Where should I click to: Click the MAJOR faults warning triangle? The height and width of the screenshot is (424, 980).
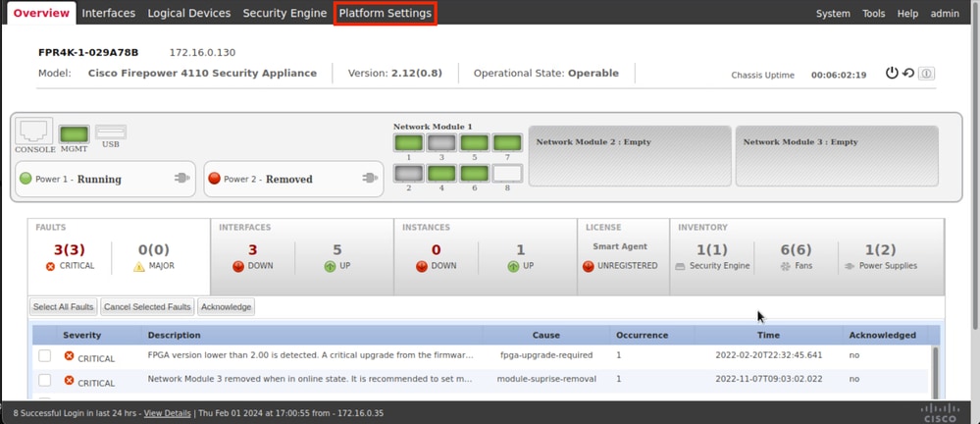click(x=138, y=266)
